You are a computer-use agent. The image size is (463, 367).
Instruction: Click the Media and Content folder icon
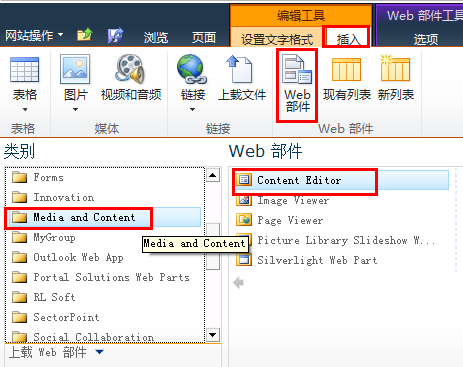19,217
